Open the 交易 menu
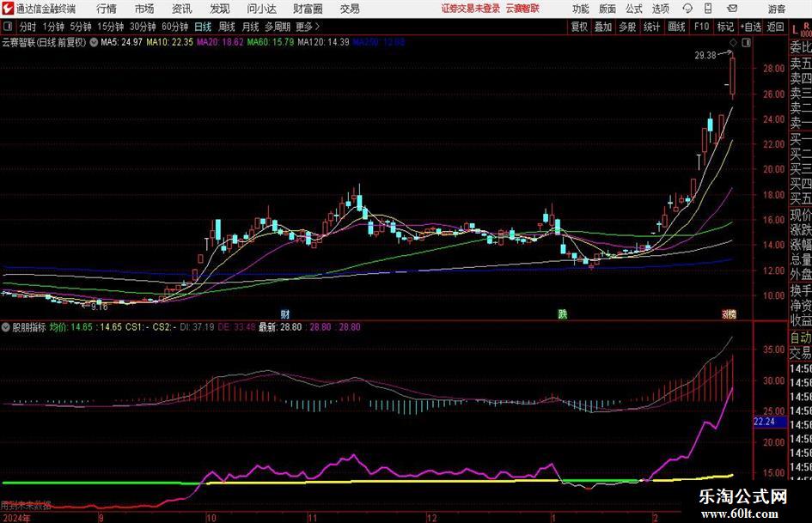Viewport: 812px width, 523px height. (x=350, y=9)
